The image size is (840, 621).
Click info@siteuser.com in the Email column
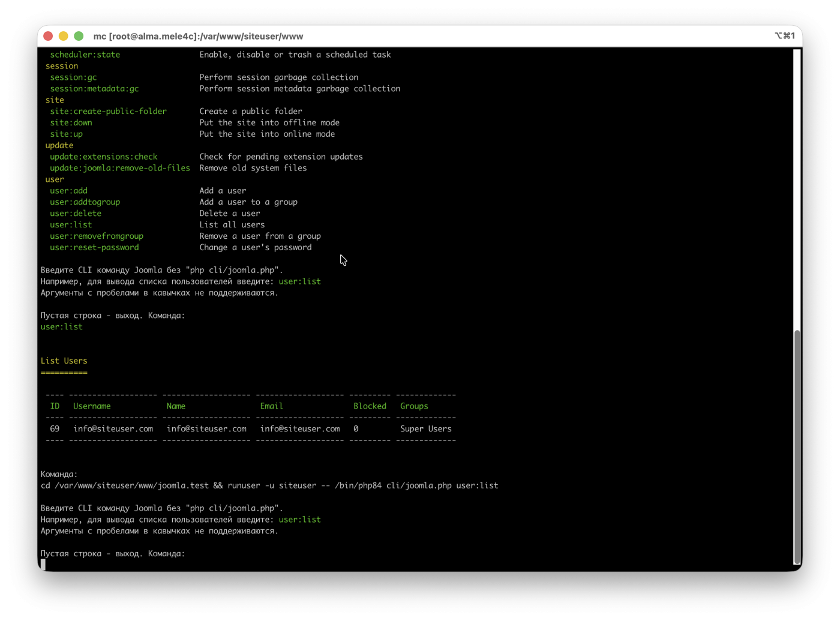coord(300,430)
